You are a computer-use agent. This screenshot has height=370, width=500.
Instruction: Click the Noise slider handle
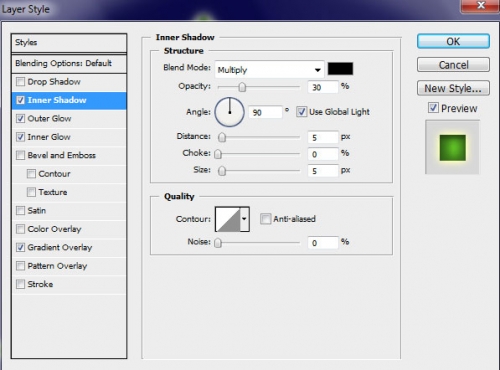[218, 243]
